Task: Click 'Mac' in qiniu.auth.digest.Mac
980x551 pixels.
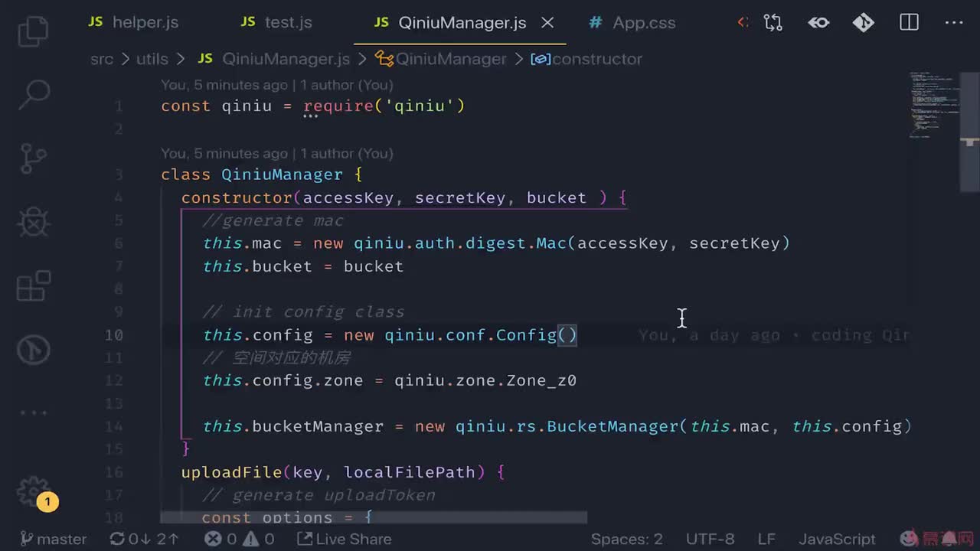Action: click(x=551, y=243)
